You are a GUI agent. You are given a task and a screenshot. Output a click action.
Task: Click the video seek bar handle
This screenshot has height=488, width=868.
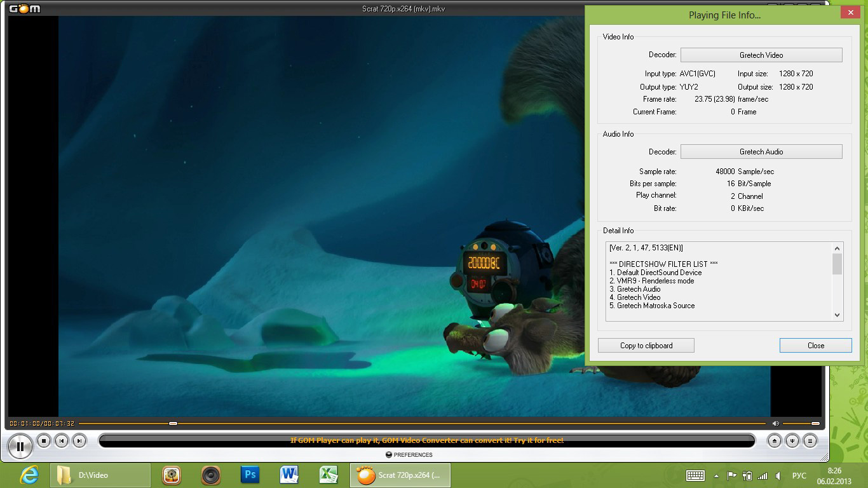[x=173, y=423]
